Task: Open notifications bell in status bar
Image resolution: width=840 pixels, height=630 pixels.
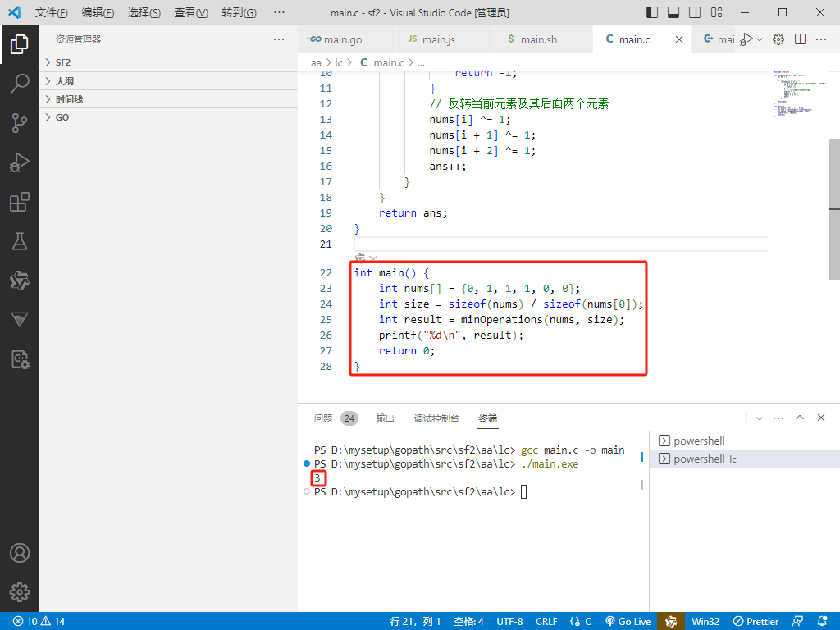Action: click(x=823, y=622)
